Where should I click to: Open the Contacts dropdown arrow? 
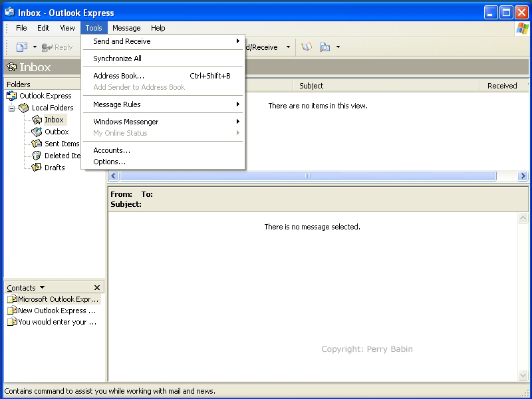[43, 287]
